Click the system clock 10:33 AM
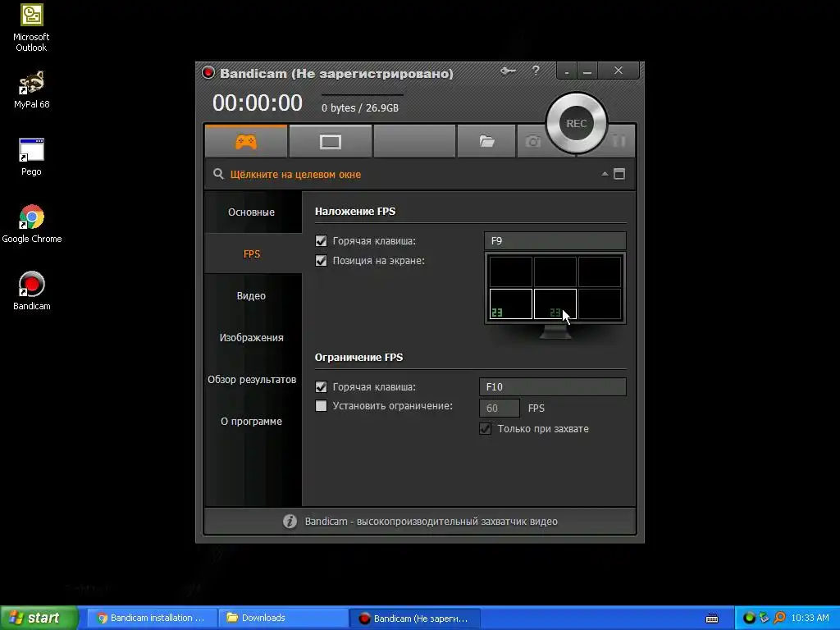This screenshot has height=630, width=840. (x=810, y=618)
